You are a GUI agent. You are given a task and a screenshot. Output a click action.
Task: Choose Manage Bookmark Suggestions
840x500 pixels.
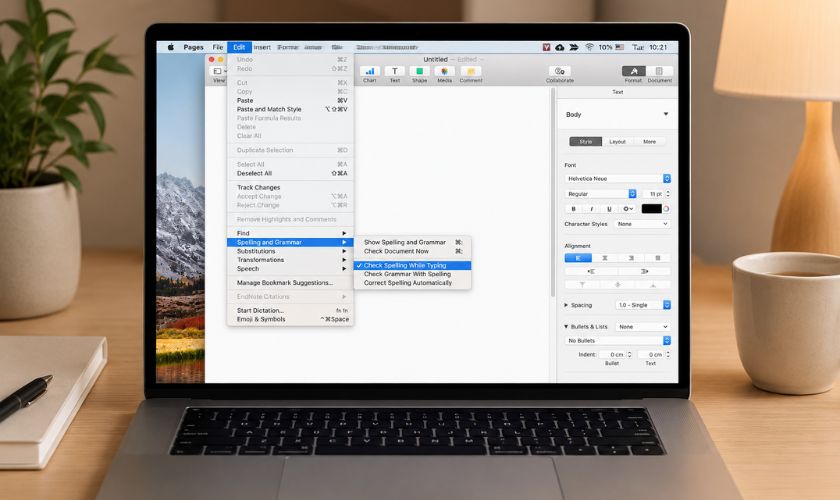click(x=290, y=283)
